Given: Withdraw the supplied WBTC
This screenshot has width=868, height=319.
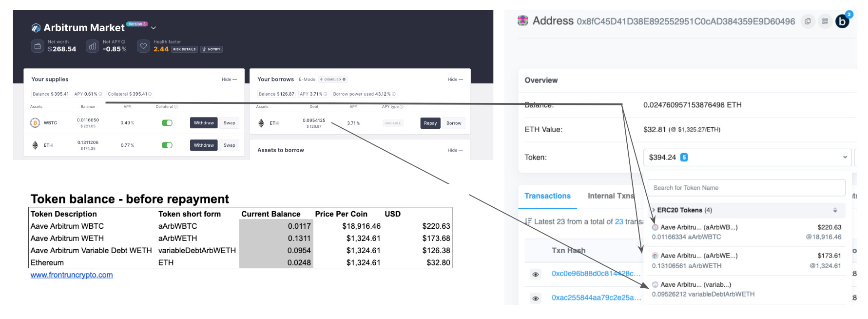Looking at the screenshot, I should (204, 123).
